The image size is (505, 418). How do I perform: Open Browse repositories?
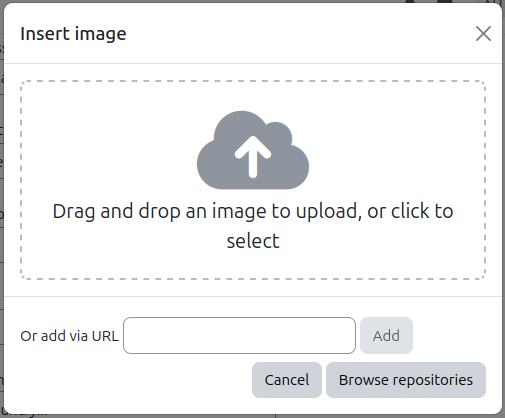[x=406, y=380]
